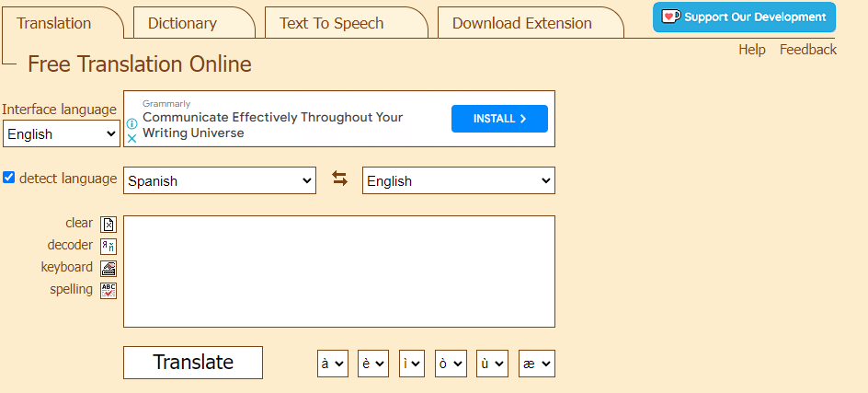The image size is (868, 393).
Task: Expand the English target language dropdown
Action: tap(458, 180)
